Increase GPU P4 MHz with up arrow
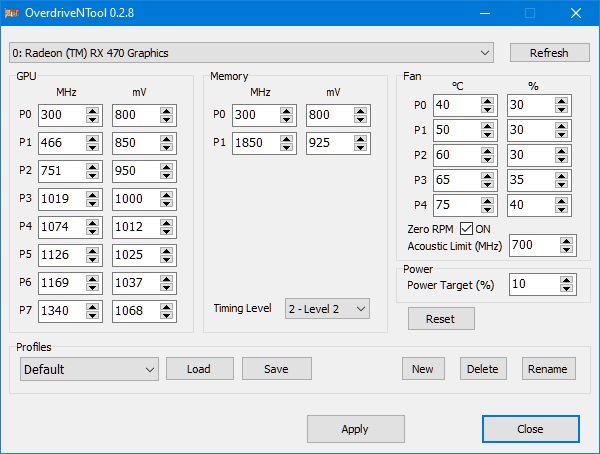The width and height of the screenshot is (600, 454). (x=93, y=223)
